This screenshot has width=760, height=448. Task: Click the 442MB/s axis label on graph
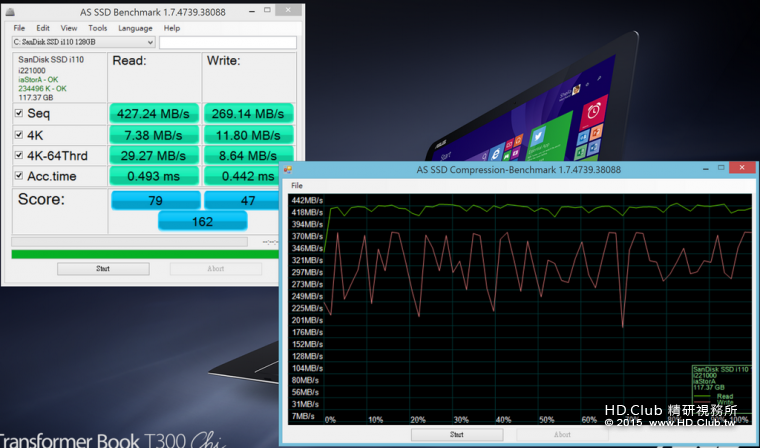[307, 200]
